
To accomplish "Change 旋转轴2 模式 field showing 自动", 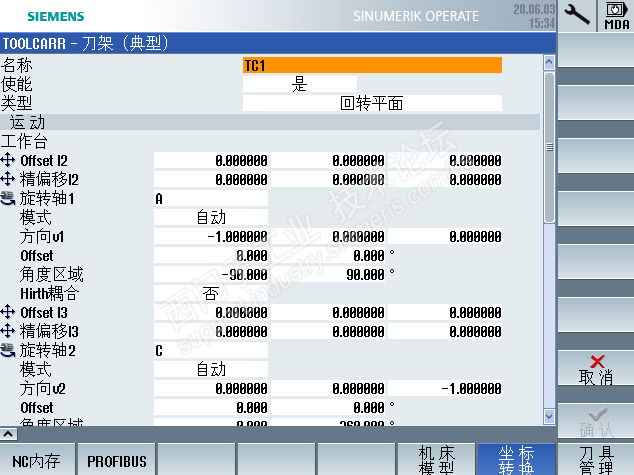I will (x=211, y=369).
